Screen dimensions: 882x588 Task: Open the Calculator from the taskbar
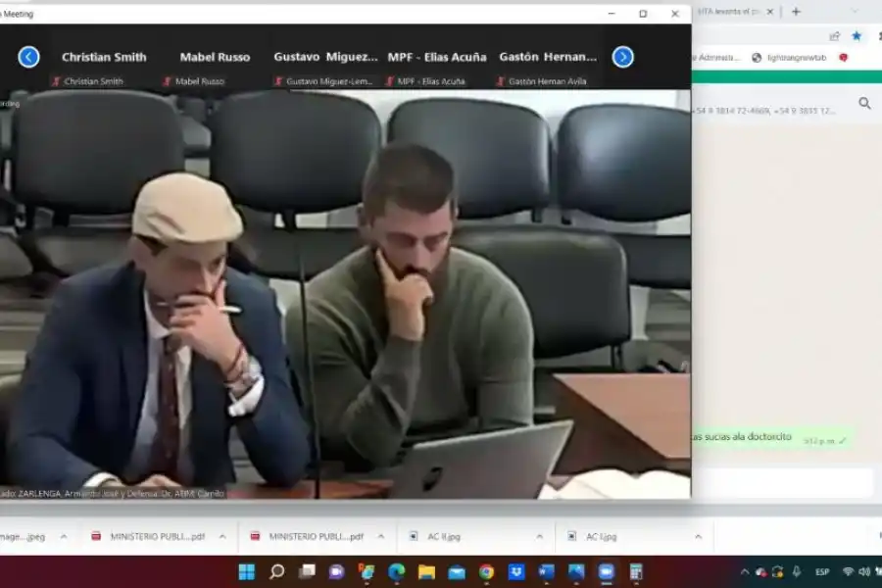pyautogui.click(x=637, y=573)
